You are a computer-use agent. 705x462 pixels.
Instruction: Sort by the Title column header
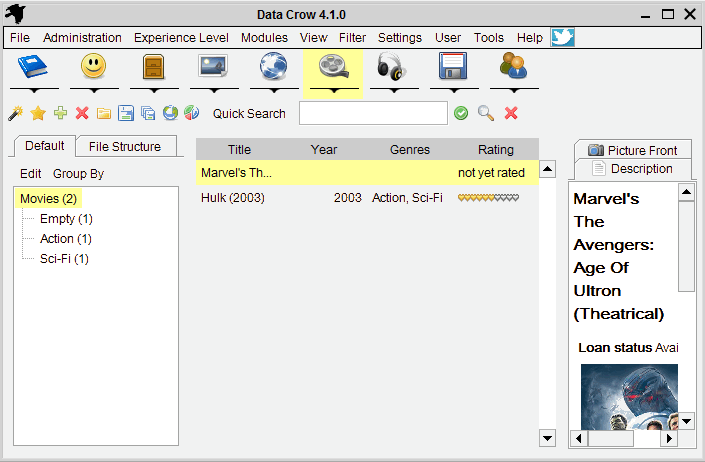pos(239,150)
